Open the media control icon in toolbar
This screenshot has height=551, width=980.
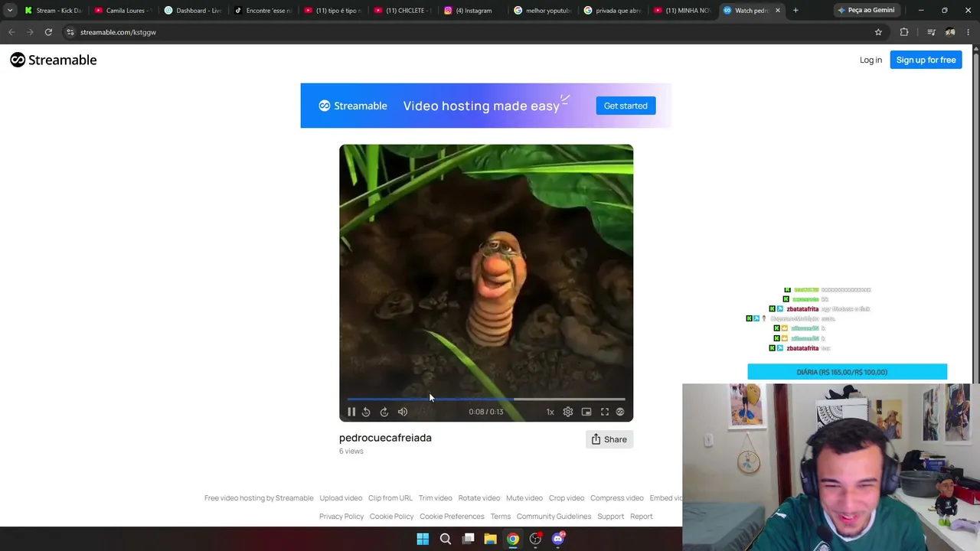[x=931, y=32]
